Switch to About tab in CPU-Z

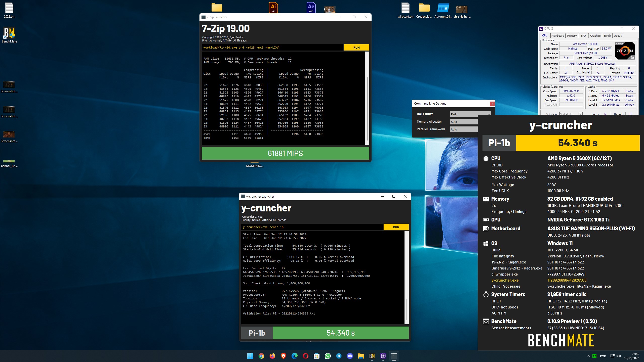click(618, 36)
